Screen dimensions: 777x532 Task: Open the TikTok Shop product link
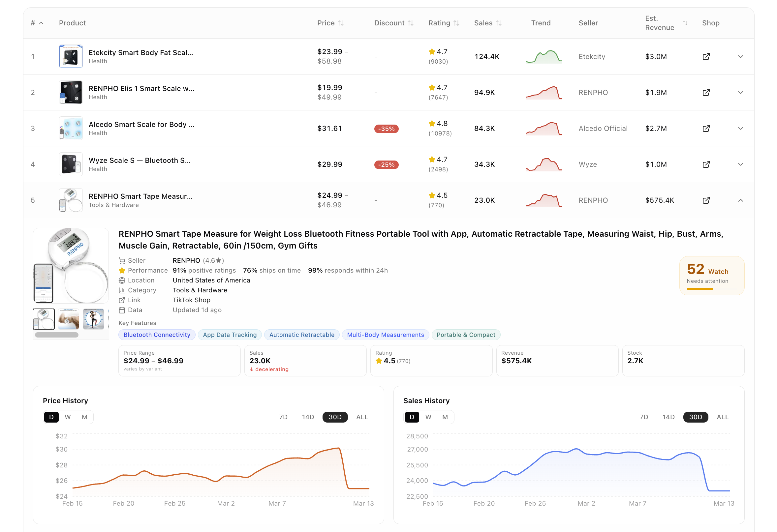tap(191, 300)
